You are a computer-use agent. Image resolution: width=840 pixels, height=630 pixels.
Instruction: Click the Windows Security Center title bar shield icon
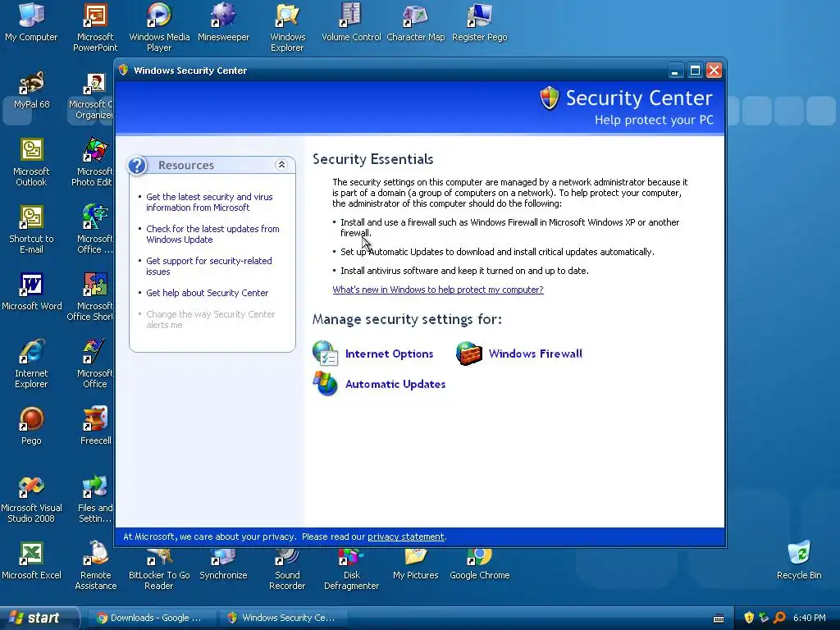click(x=124, y=71)
